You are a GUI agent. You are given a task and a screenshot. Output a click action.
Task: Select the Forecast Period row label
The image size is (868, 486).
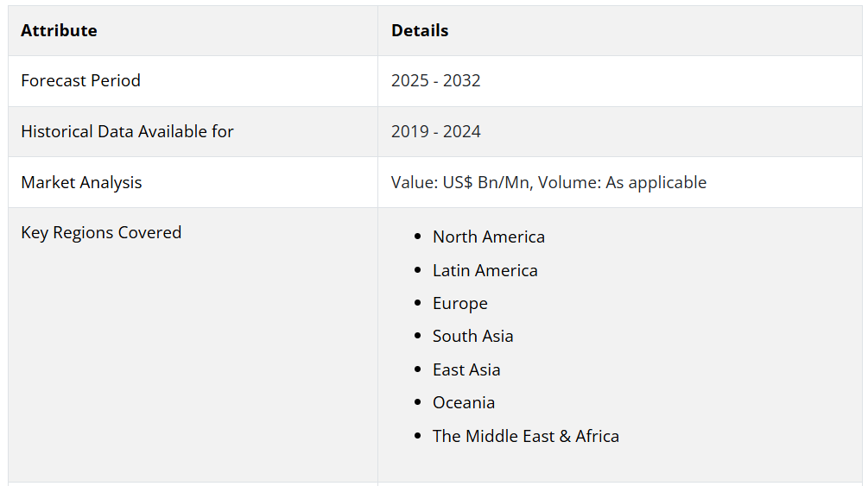coord(80,81)
